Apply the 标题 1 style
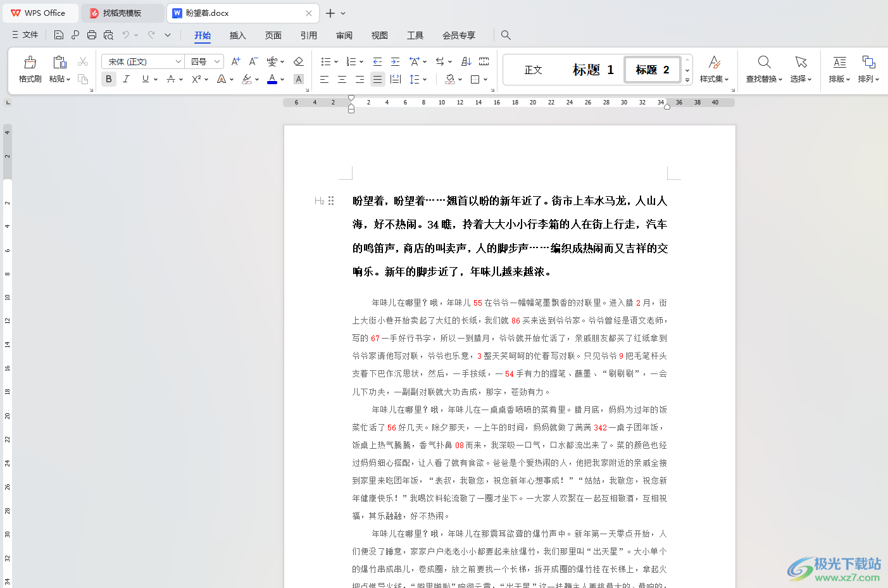The height and width of the screenshot is (588, 888). 593,70
